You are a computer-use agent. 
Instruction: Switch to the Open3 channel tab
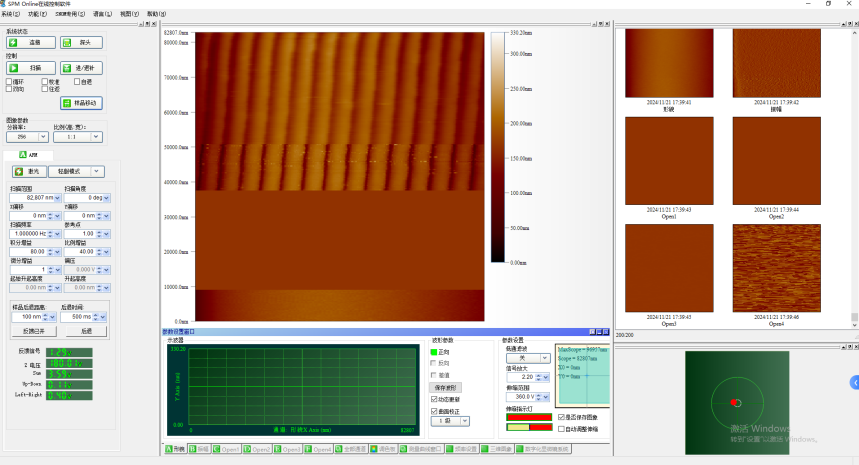287,449
